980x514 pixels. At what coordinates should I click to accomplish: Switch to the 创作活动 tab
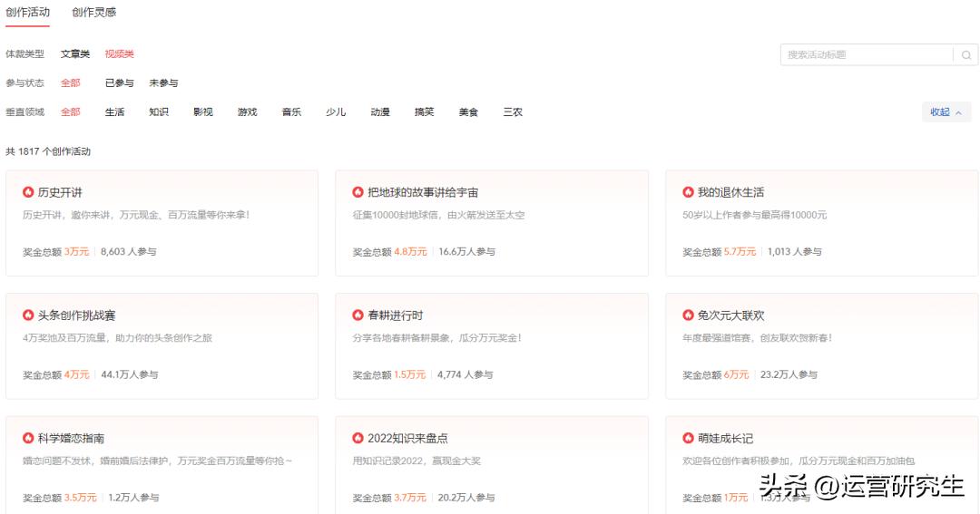[27, 13]
